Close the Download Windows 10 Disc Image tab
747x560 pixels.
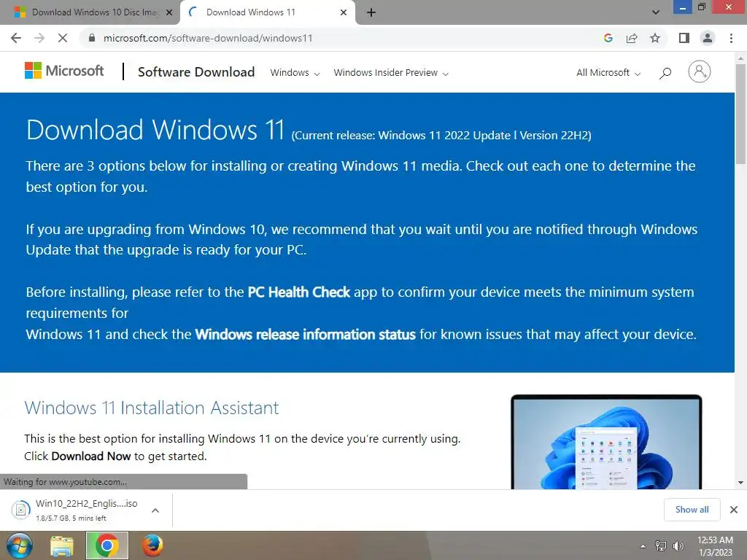(x=169, y=12)
